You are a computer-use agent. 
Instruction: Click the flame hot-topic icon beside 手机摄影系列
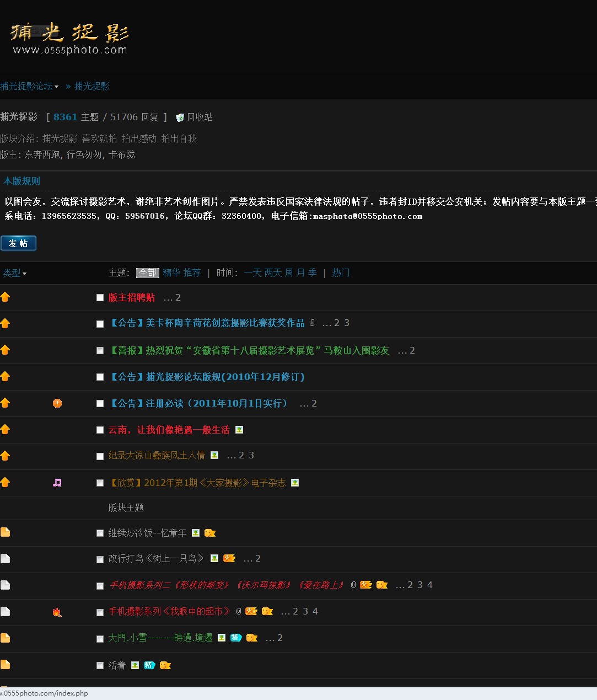(x=57, y=612)
